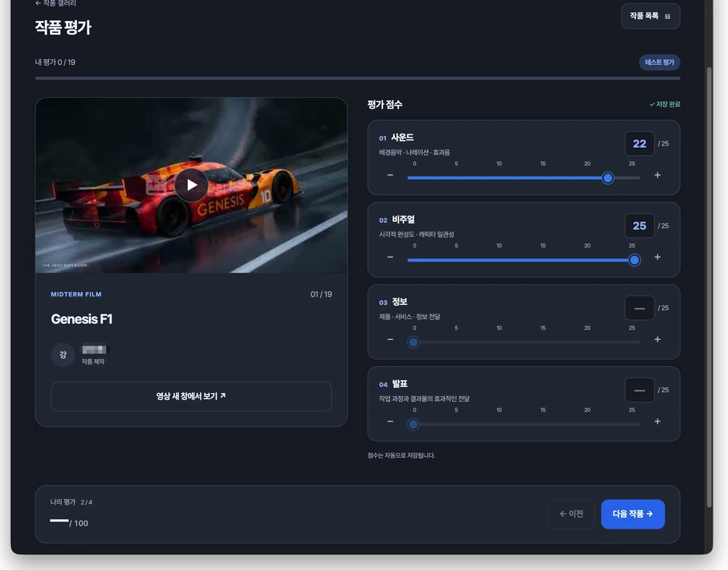The width and height of the screenshot is (728, 570).
Task: Play the Genesis F1 video
Action: point(191,185)
